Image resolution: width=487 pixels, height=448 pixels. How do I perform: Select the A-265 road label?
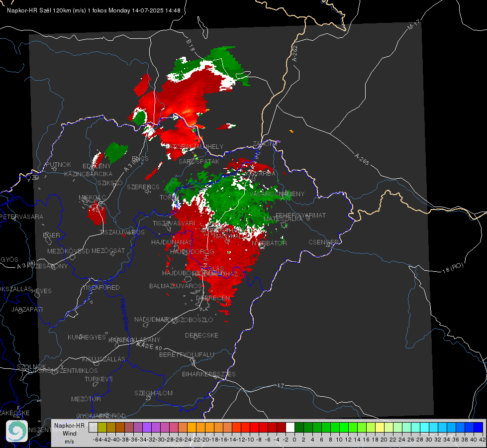pyautogui.click(x=362, y=159)
